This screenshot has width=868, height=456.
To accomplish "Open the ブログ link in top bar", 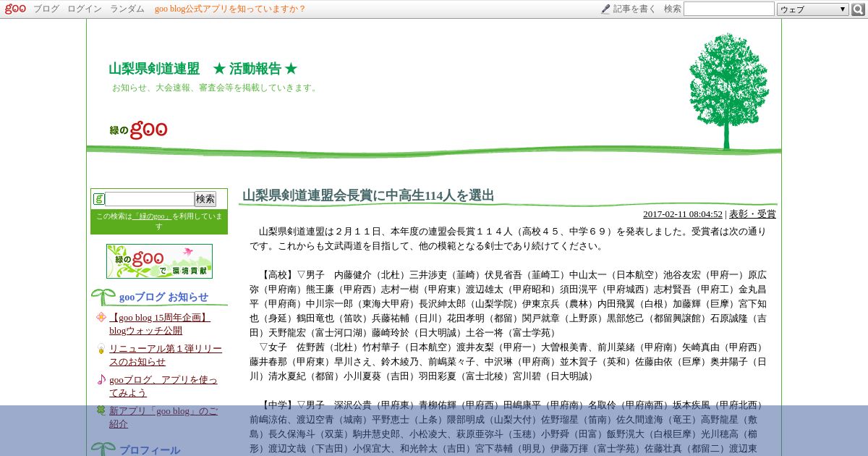I will tap(46, 9).
